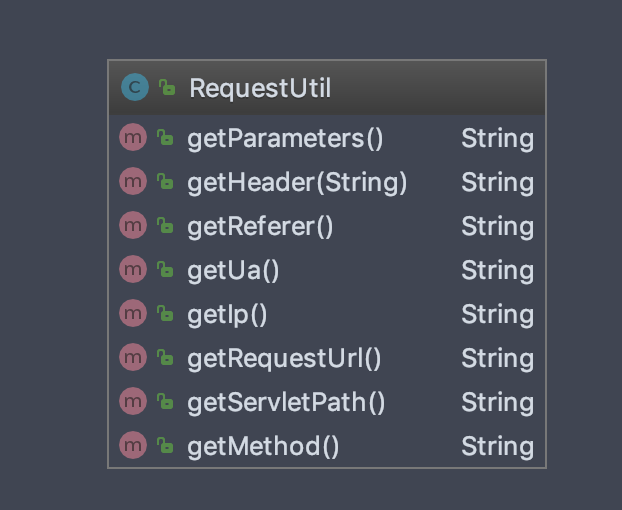This screenshot has height=510, width=622.
Task: Click the getReferer() method name
Action: tap(260, 226)
